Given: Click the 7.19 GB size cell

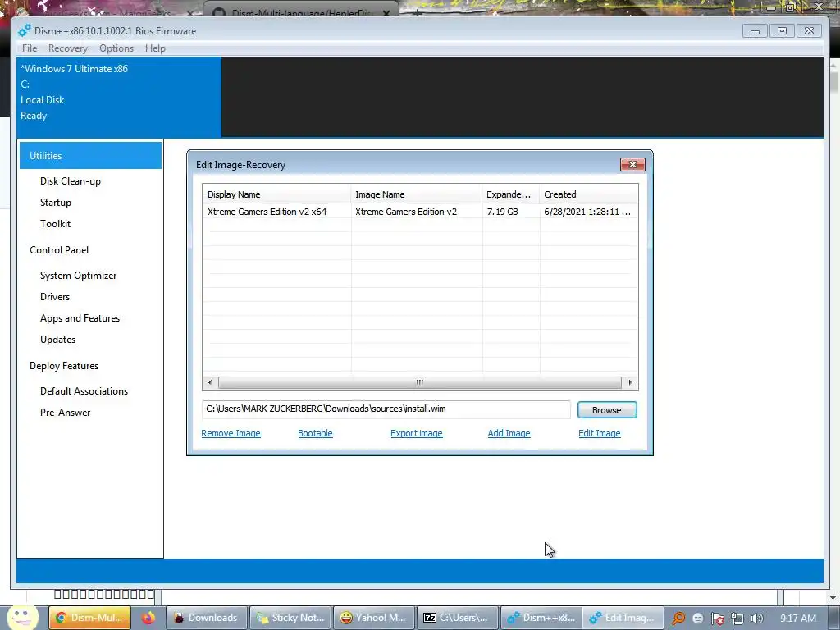Looking at the screenshot, I should tap(503, 212).
